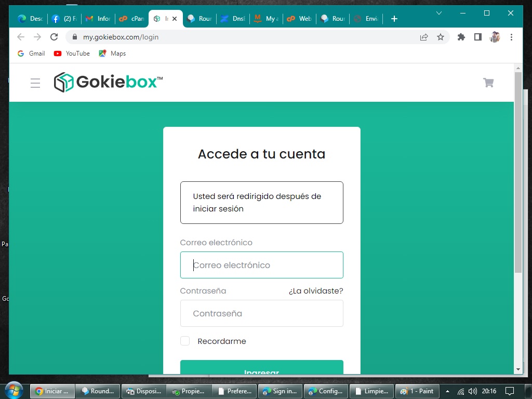Image resolution: width=532 pixels, height=399 pixels.
Task: Click the page vertical scrollbar
Action: tap(518, 171)
